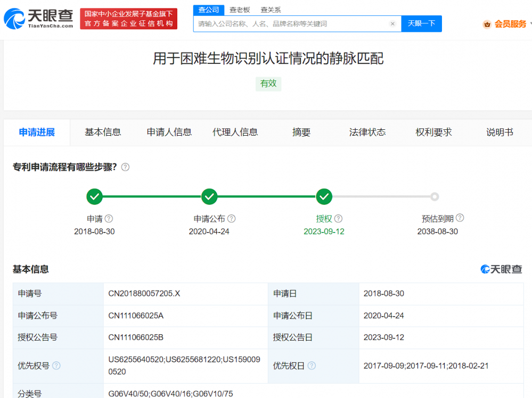The height and width of the screenshot is (398, 532).
Task: Switch to 基本信息 tab
Action: pyautogui.click(x=103, y=132)
